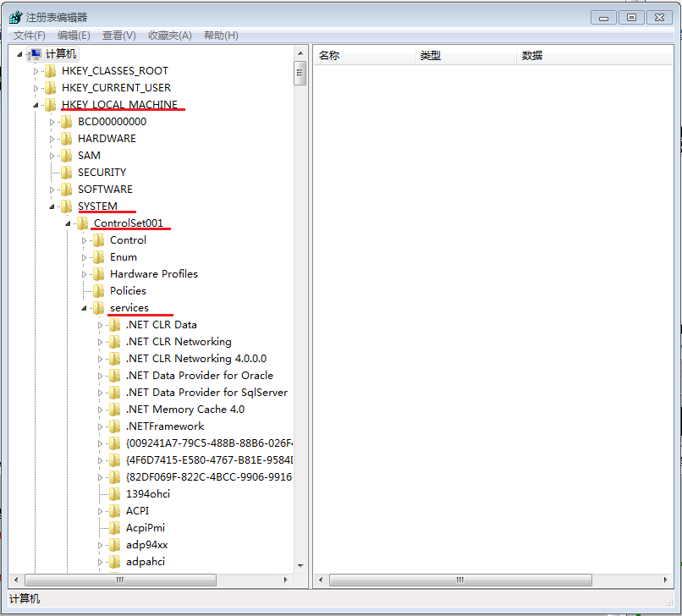Expand the Control key
Viewport: 682px width, 616px height.
(x=84, y=240)
